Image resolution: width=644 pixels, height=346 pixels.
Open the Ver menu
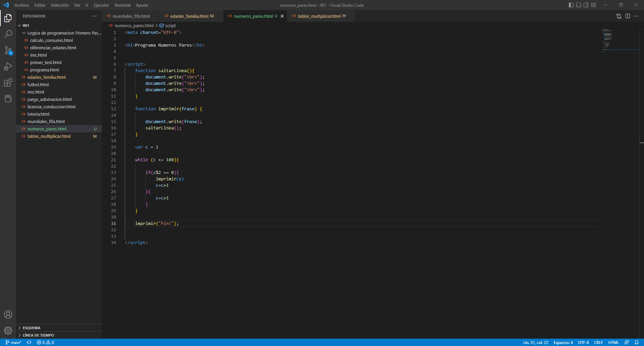pyautogui.click(x=77, y=5)
